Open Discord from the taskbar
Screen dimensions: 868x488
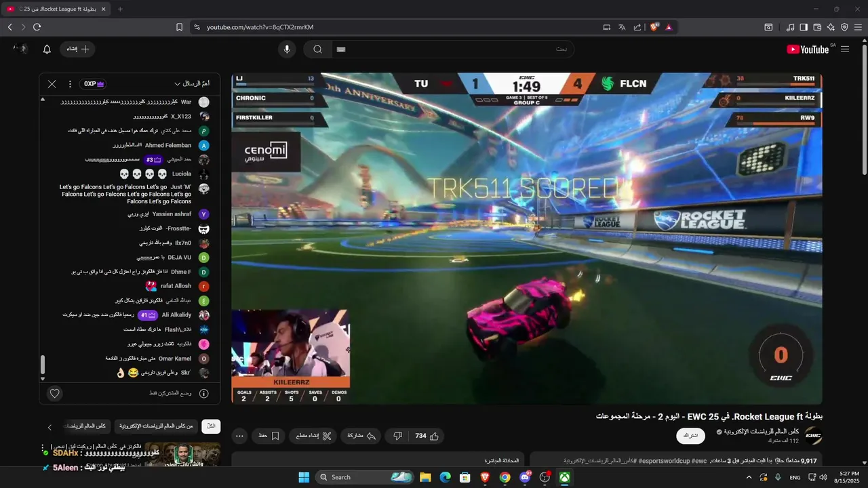point(524,477)
